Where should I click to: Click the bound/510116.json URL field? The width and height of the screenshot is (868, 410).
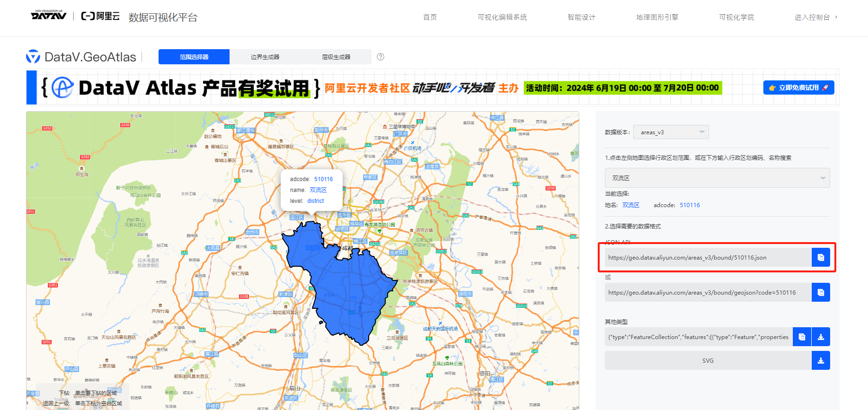point(708,257)
